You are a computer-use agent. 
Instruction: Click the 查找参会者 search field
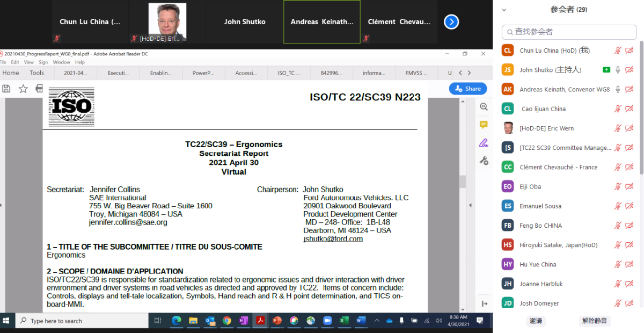[x=569, y=32]
